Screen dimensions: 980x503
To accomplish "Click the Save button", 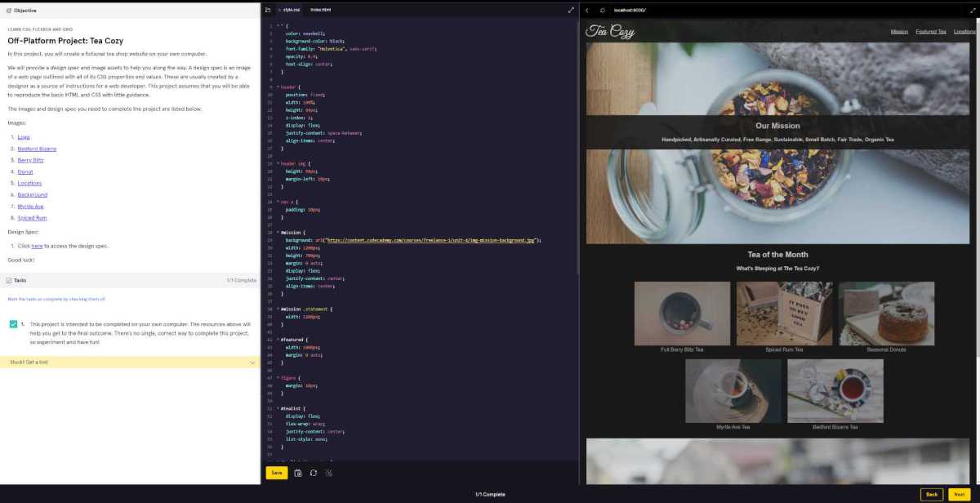I will tap(276, 472).
